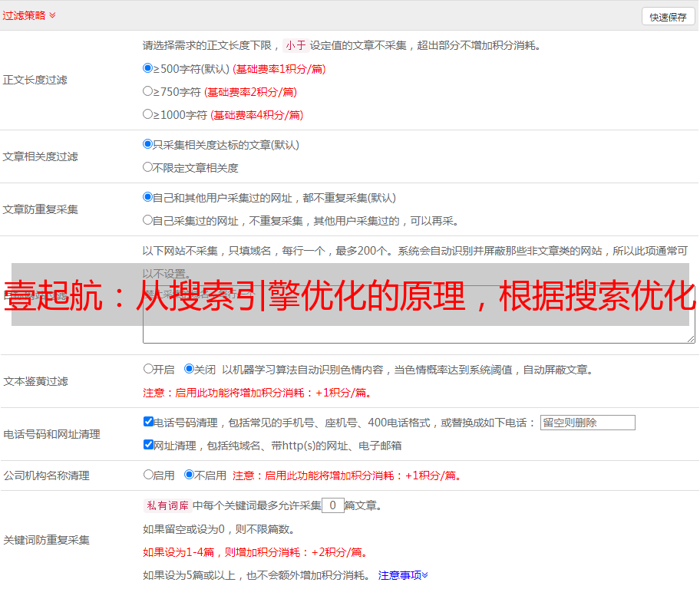Click the 正文长度过滤 row label
The image size is (700, 589).
(x=35, y=80)
